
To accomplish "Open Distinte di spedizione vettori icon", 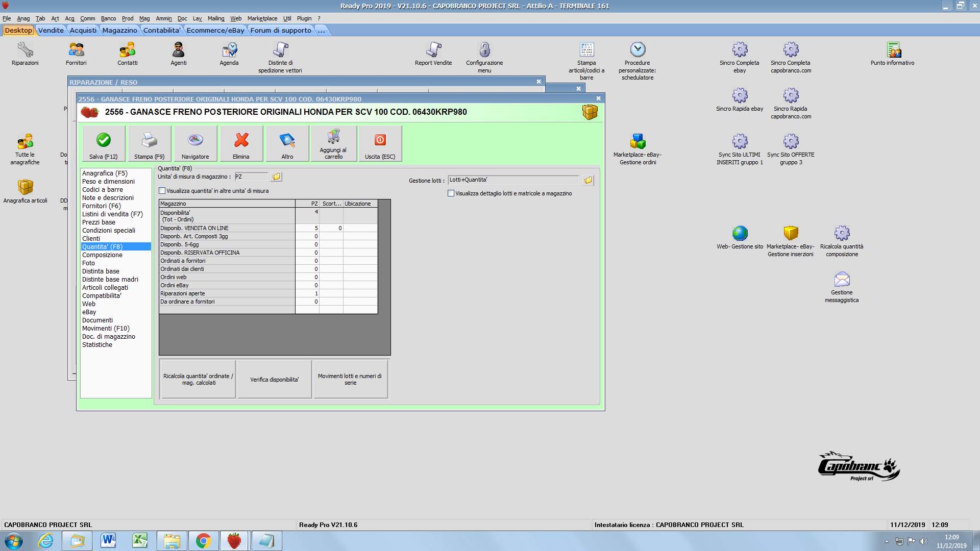I will [x=280, y=57].
